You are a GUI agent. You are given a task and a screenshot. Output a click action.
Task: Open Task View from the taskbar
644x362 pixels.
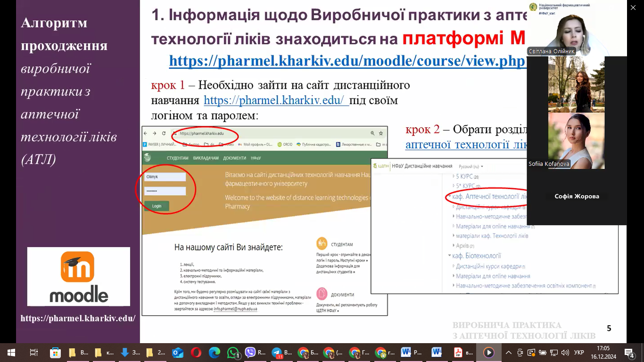(33, 352)
